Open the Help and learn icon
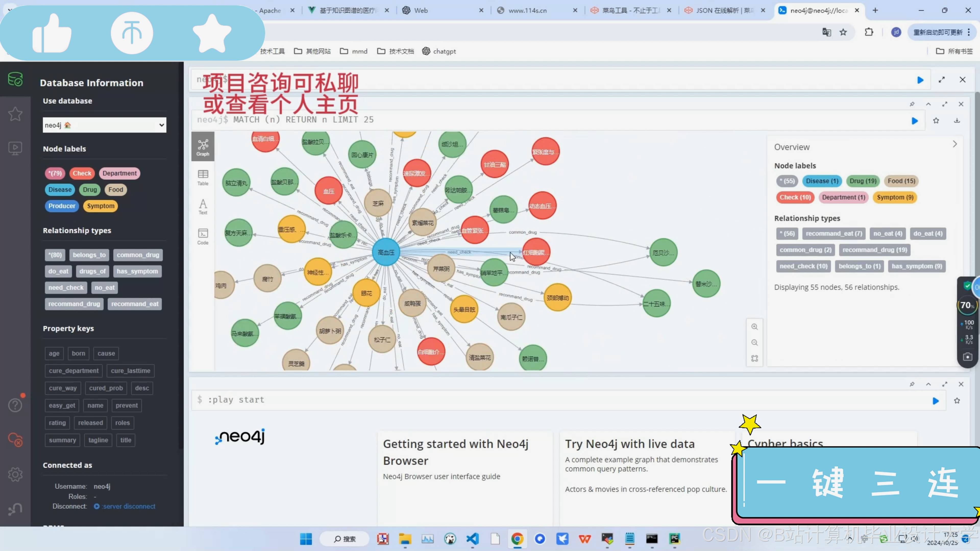 pyautogui.click(x=15, y=405)
